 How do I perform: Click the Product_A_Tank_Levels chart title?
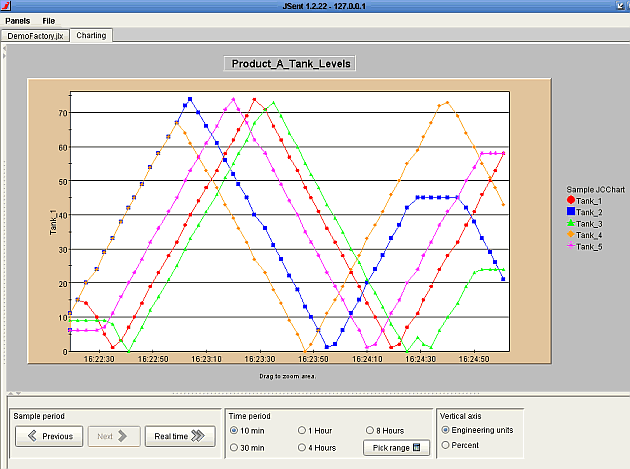coord(290,63)
